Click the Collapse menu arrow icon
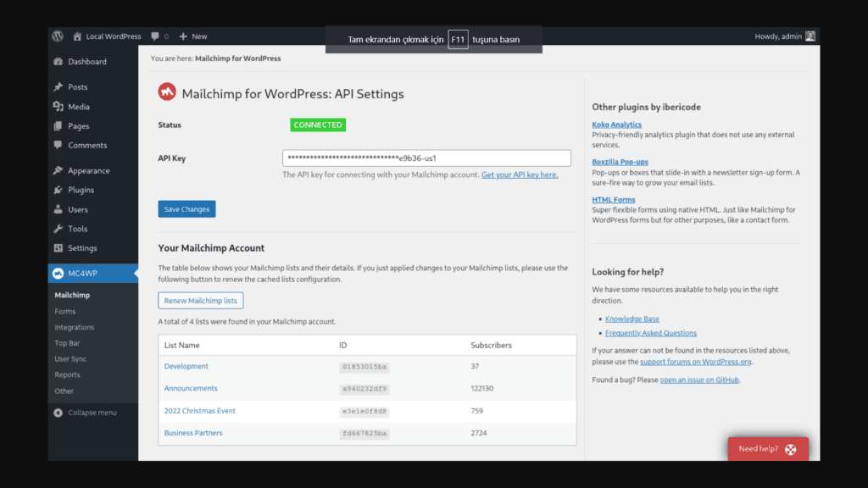 58,413
